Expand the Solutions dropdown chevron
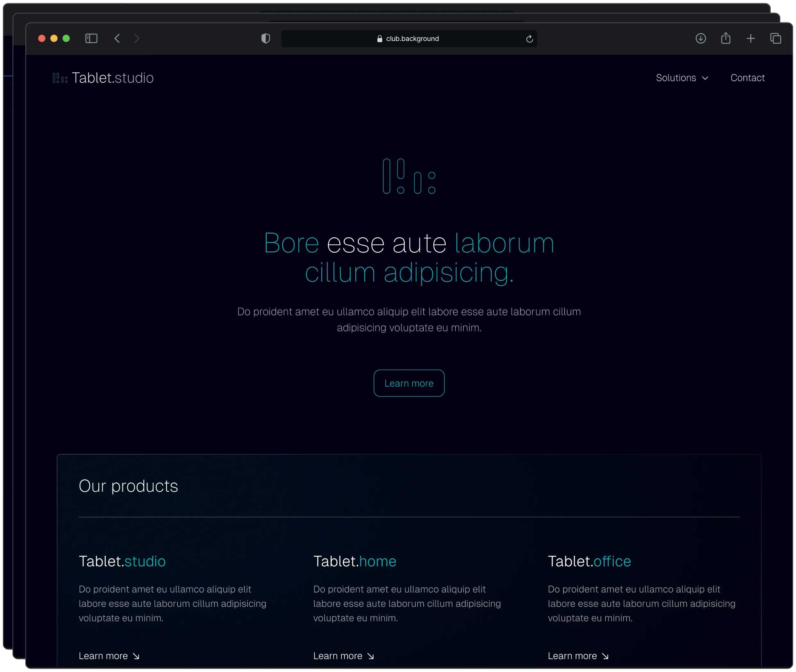This screenshot has width=796, height=672. 705,78
